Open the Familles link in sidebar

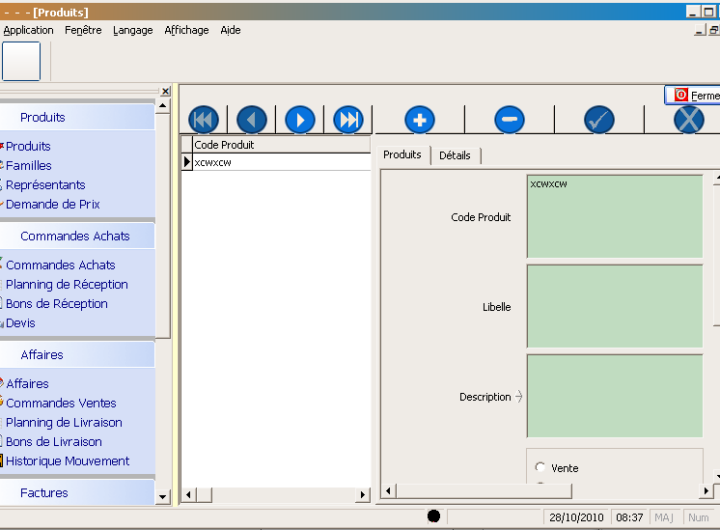coord(29,166)
